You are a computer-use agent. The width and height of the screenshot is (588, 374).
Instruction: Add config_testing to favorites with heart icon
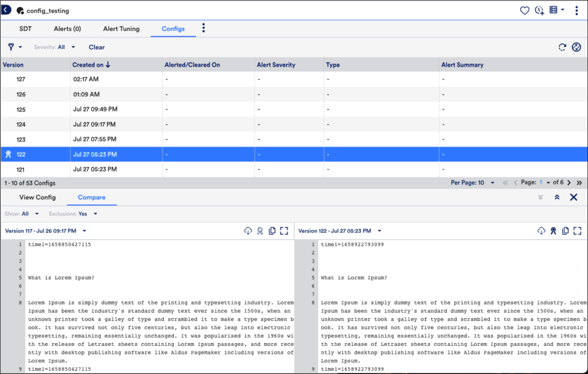point(524,10)
